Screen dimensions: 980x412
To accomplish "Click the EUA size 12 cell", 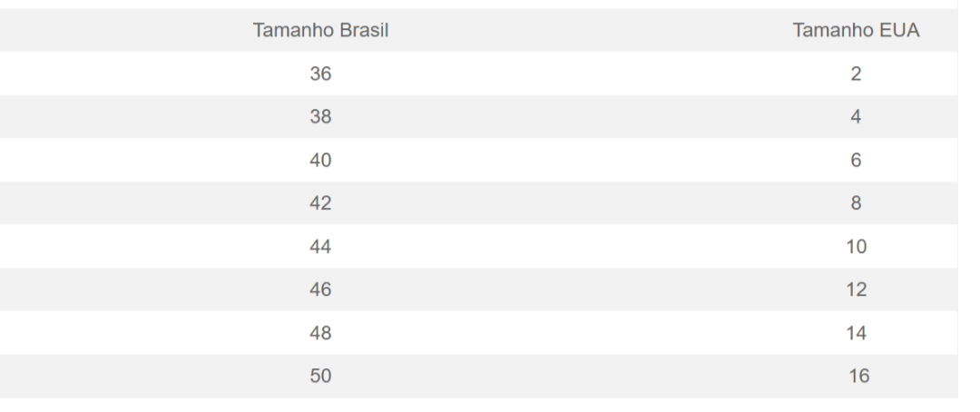I will (x=857, y=289).
